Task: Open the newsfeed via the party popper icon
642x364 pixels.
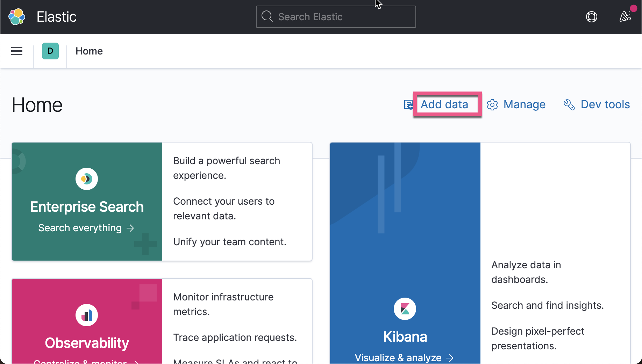Action: [x=626, y=16]
